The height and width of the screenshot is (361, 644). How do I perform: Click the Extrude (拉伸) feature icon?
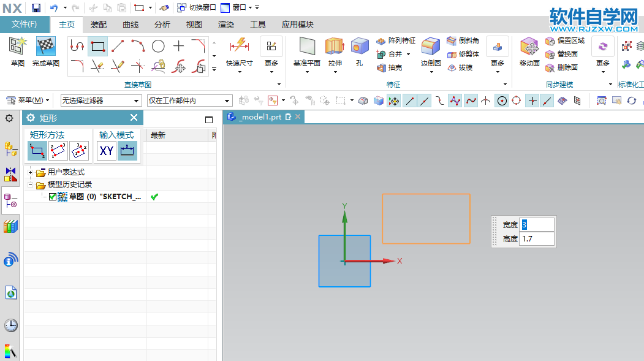click(335, 47)
